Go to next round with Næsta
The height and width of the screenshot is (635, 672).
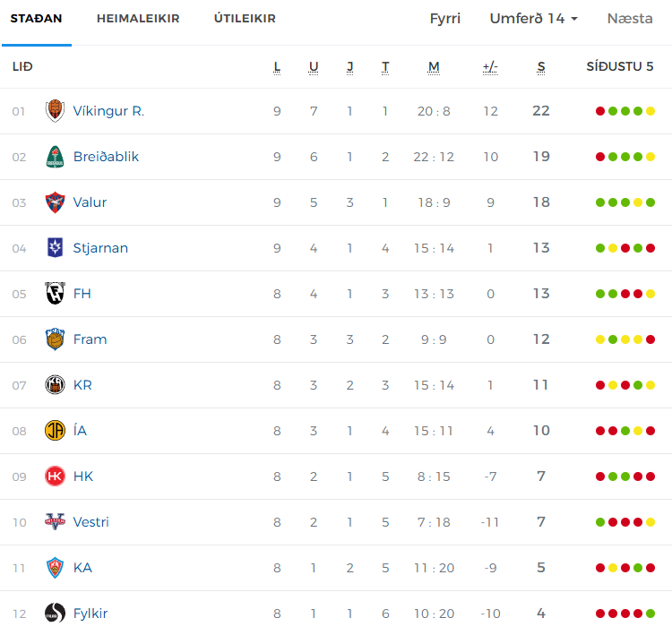(x=630, y=19)
